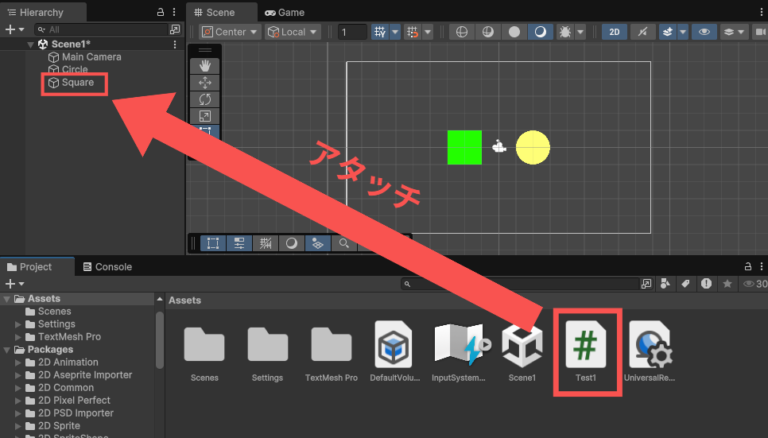768x438 pixels.
Task: Toggle the 2D view mode button
Action: click(614, 32)
